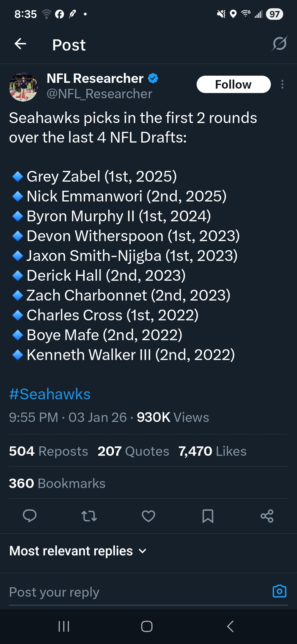Tap the reply speech bubble icon
This screenshot has height=644, width=297.
click(x=30, y=516)
